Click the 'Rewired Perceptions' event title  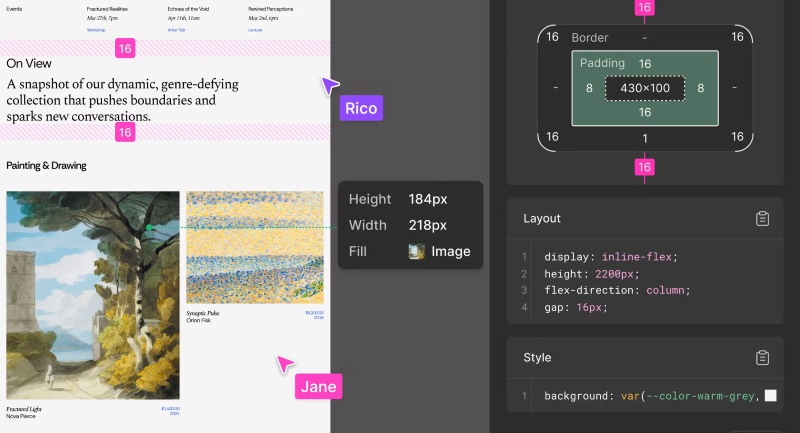coord(270,9)
